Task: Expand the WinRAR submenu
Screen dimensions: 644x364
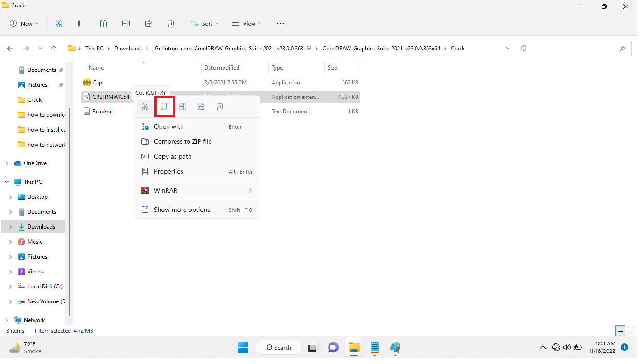Action: [250, 190]
